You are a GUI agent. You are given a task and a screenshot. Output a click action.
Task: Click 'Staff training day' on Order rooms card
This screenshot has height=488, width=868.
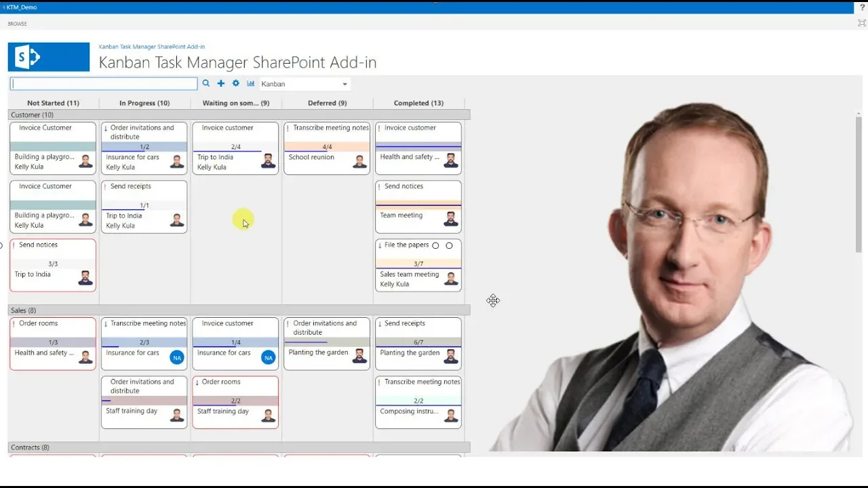pyautogui.click(x=222, y=411)
